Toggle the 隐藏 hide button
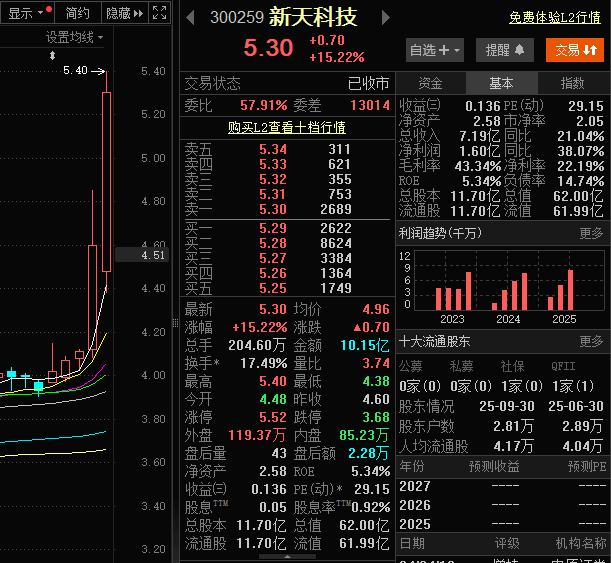Image resolution: width=611 pixels, height=563 pixels. pyautogui.click(x=117, y=13)
